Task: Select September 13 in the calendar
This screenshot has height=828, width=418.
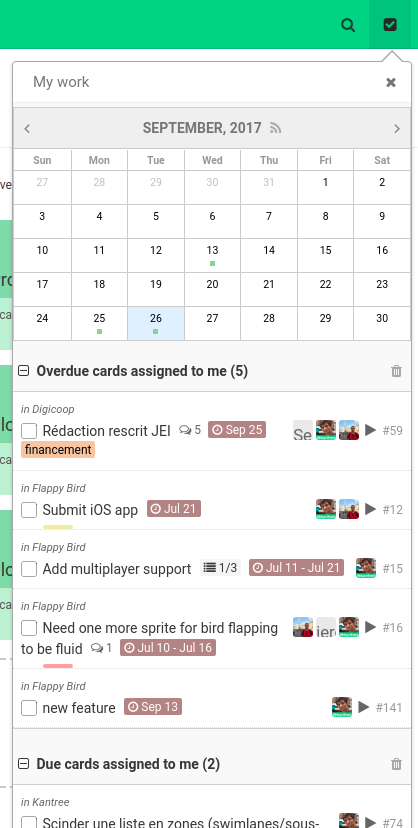Action: [x=212, y=255]
